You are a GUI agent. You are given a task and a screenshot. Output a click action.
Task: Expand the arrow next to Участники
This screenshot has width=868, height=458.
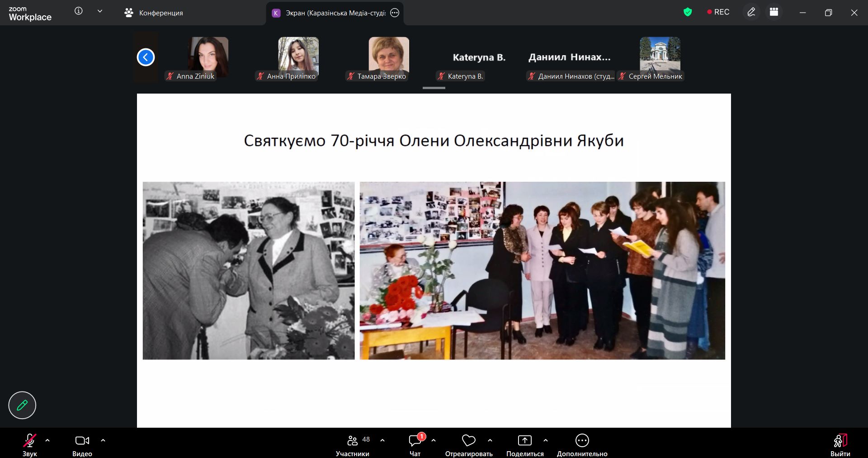[382, 440]
